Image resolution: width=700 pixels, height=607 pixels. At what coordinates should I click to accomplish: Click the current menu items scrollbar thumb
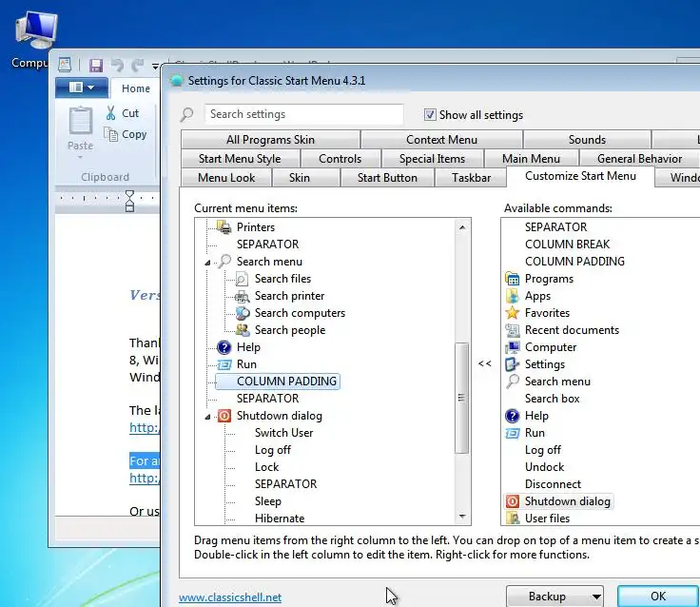461,398
